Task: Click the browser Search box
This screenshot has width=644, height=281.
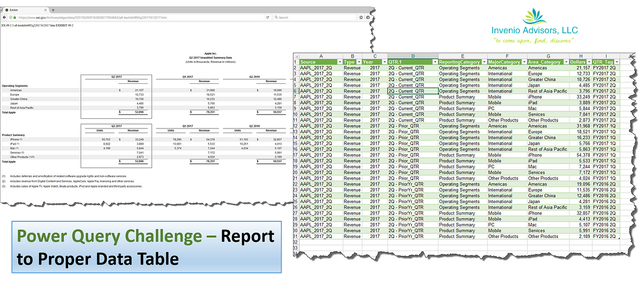Action: [314, 18]
